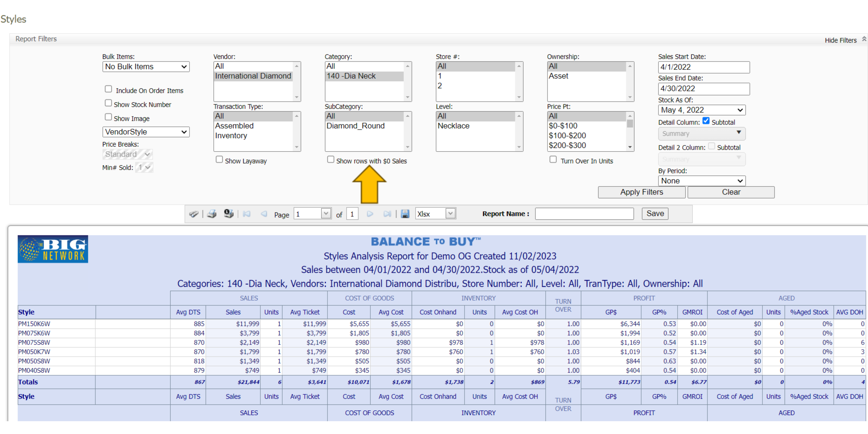This screenshot has height=434, width=868.
Task: Click the Apply Filters button
Action: click(642, 192)
